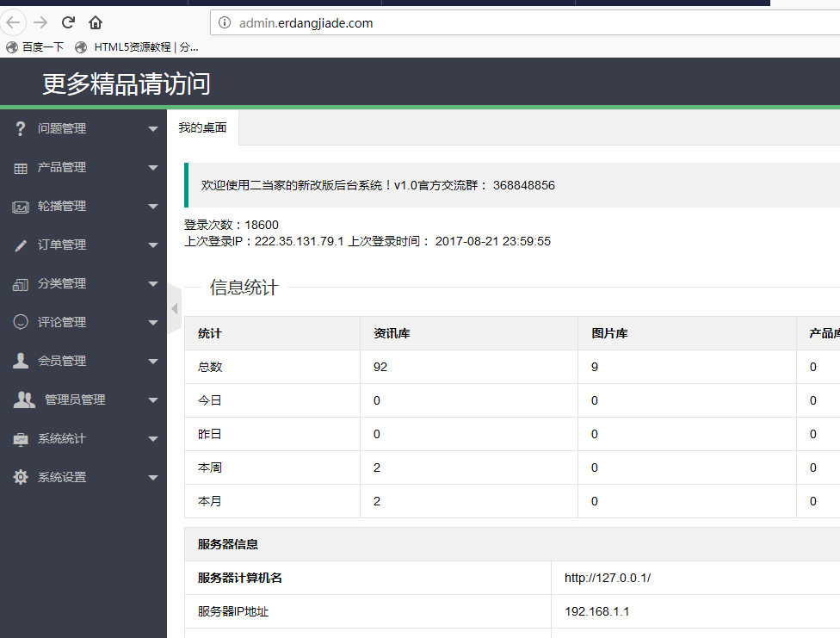Click the 图片库 total value 9

pyautogui.click(x=595, y=368)
